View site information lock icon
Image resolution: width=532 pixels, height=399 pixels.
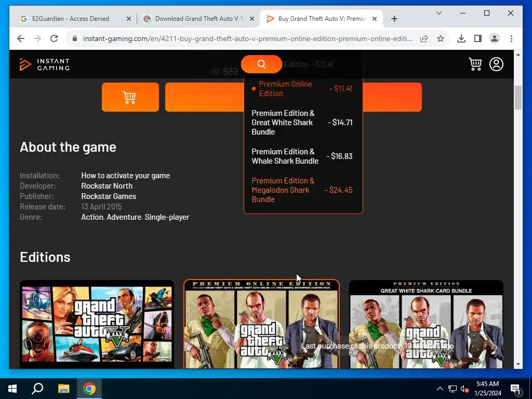tap(75, 38)
